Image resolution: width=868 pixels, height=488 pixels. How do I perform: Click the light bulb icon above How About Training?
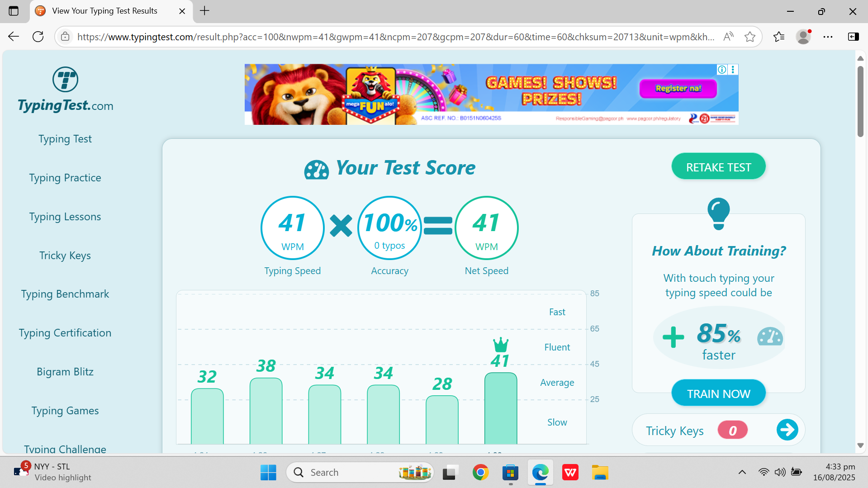[x=718, y=213]
